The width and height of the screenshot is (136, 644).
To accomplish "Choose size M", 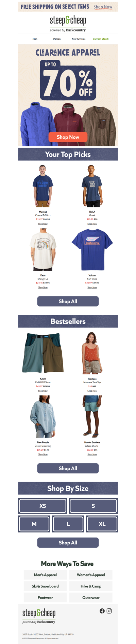I will [34, 524].
